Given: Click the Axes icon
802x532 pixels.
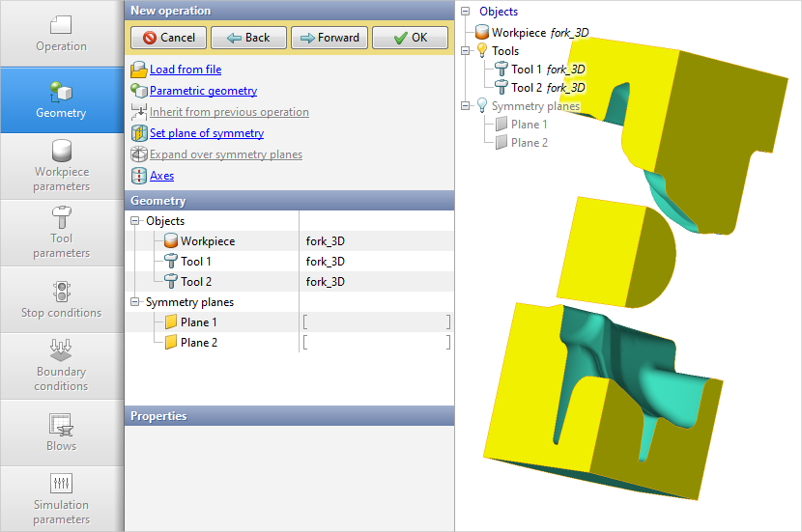Looking at the screenshot, I should (138, 176).
